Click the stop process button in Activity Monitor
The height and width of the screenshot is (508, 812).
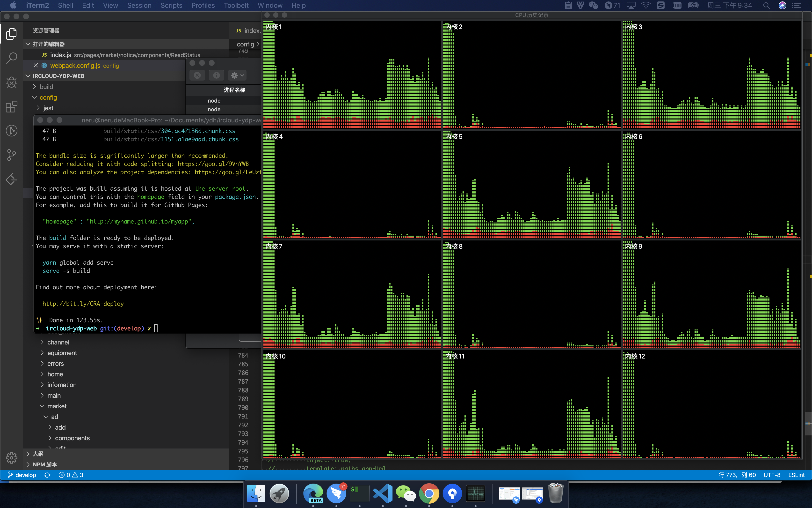point(197,75)
